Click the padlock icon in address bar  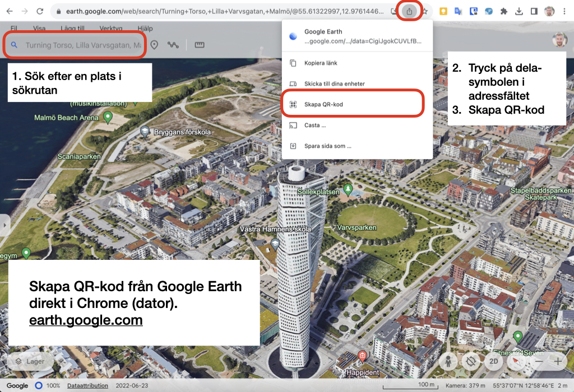point(58,12)
